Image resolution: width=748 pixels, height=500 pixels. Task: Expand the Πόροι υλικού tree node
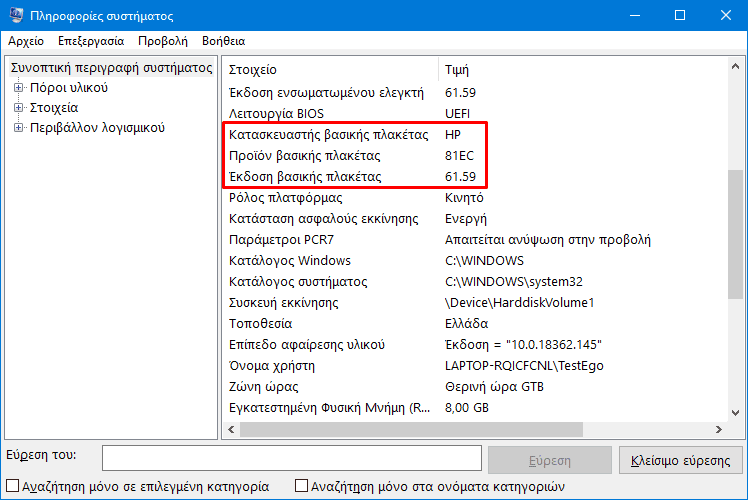(18, 87)
